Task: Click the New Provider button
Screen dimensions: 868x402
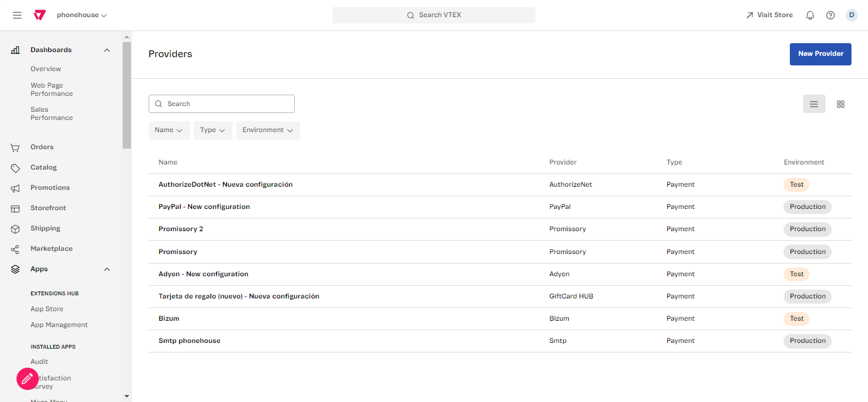Action: pyautogui.click(x=820, y=54)
